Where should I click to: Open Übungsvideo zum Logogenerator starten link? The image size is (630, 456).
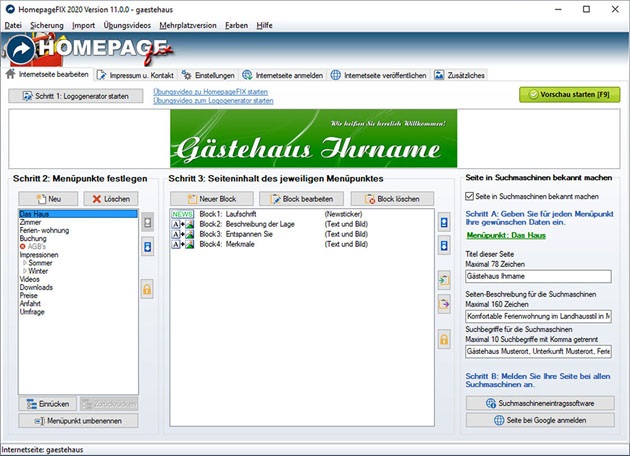click(x=213, y=100)
